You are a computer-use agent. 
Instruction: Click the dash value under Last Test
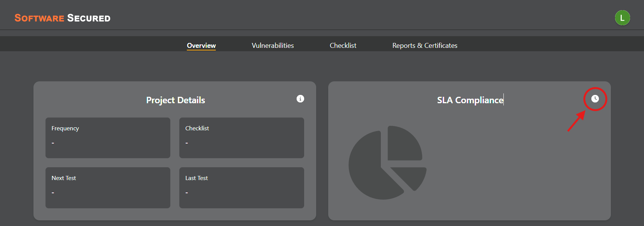pyautogui.click(x=187, y=193)
